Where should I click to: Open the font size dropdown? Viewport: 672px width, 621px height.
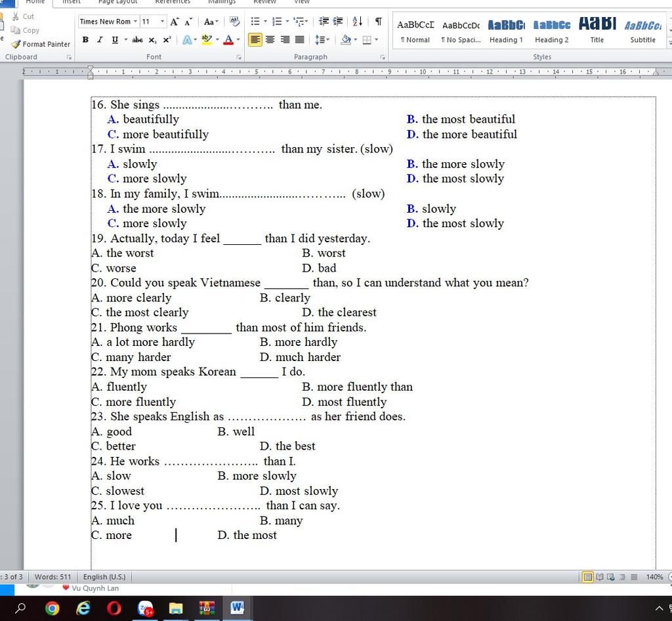point(161,21)
